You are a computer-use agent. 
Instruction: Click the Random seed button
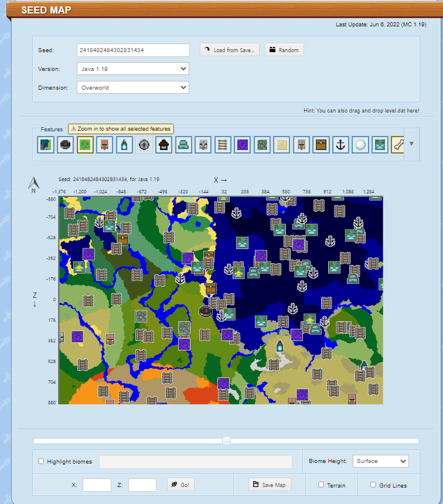[284, 50]
